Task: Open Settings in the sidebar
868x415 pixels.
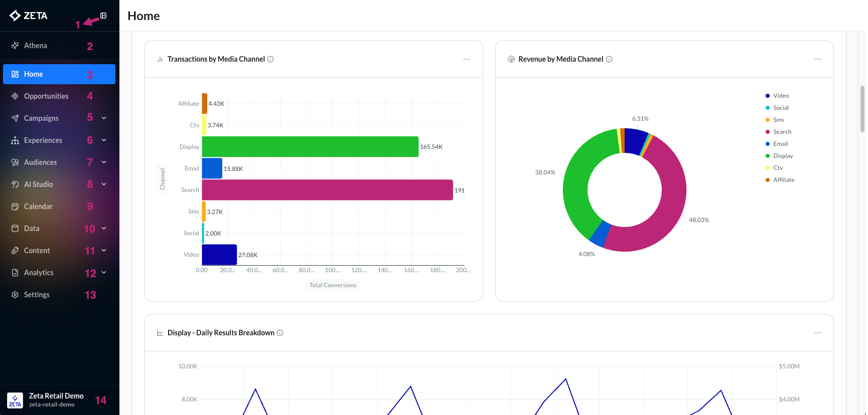Action: (37, 295)
